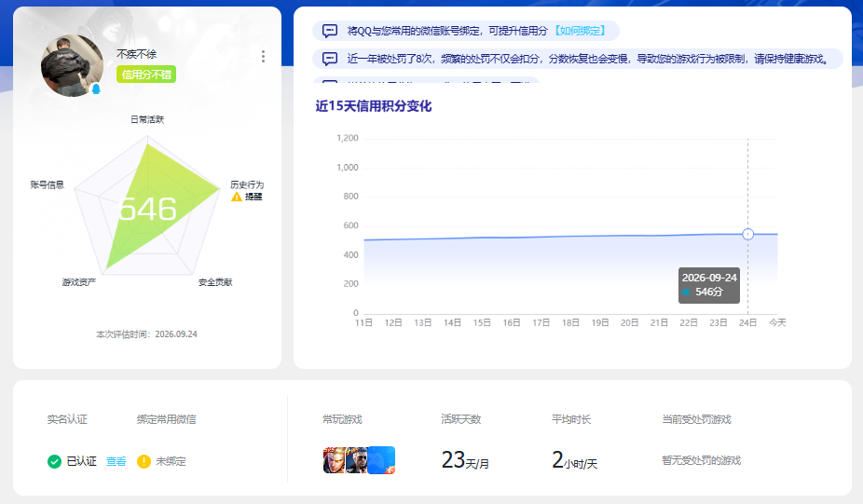
Task: Click the yellow warning triangle next to 提醒
Action: point(237,197)
